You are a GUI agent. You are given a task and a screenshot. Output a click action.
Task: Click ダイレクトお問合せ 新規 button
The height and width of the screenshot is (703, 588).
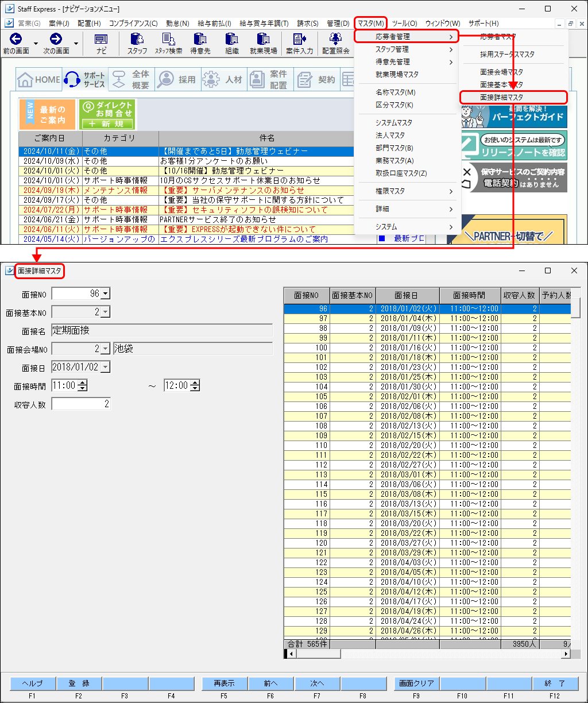pos(107,114)
